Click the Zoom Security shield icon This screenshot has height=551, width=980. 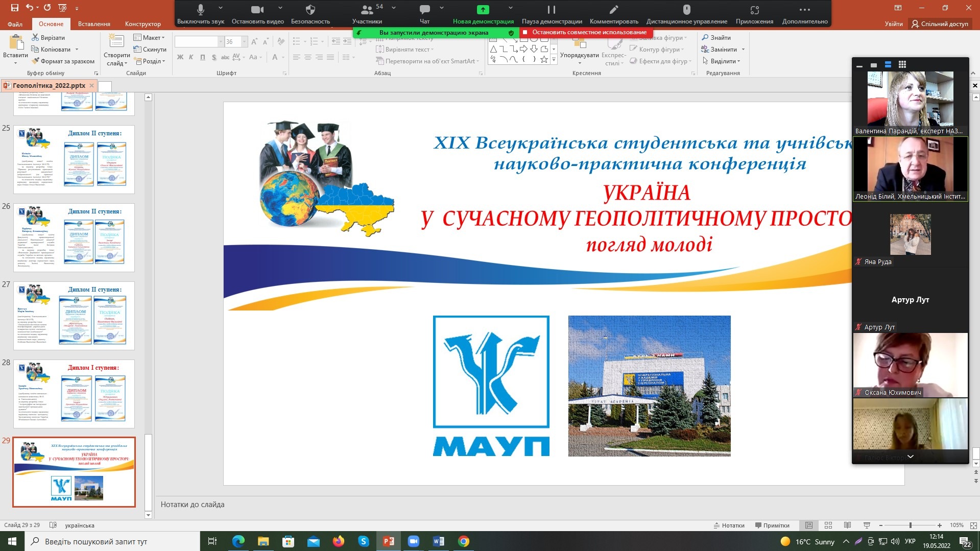(x=310, y=10)
